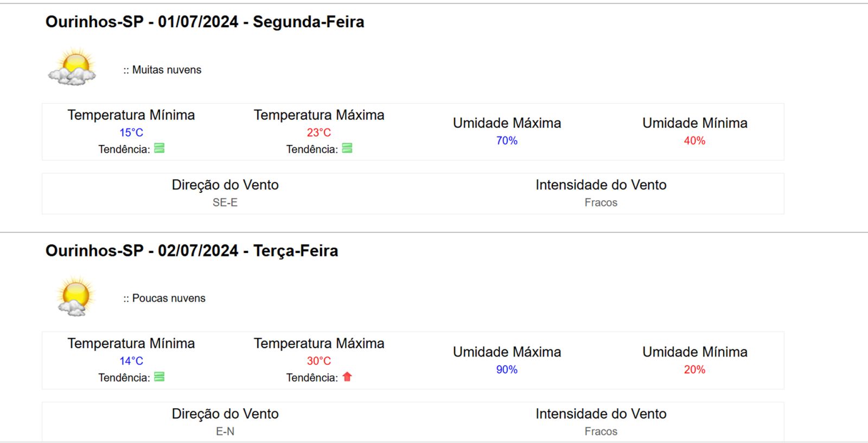Click the 02/07 minimum temperature stable trend icon
The height and width of the screenshot is (443, 868).
click(159, 377)
